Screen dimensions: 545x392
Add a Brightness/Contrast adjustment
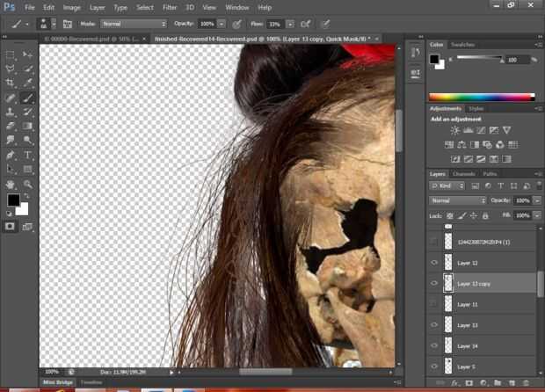tap(455, 130)
